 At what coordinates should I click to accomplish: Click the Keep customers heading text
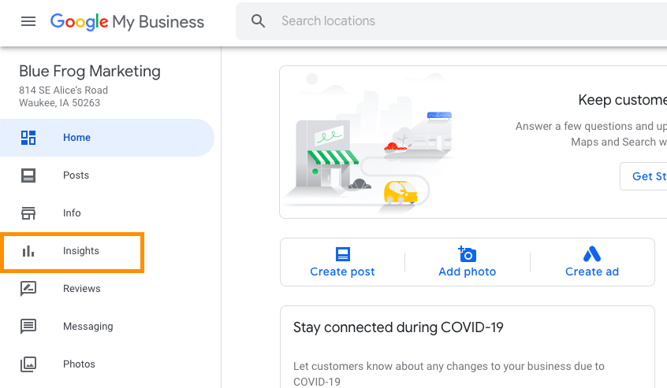622,100
